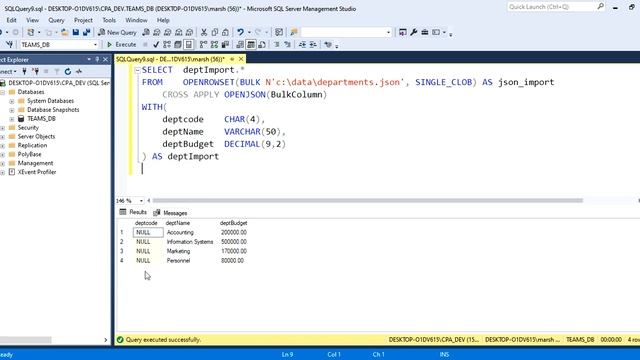Click the Copy icon in toolbar
The height and width of the screenshot is (360, 640).
(214, 32)
